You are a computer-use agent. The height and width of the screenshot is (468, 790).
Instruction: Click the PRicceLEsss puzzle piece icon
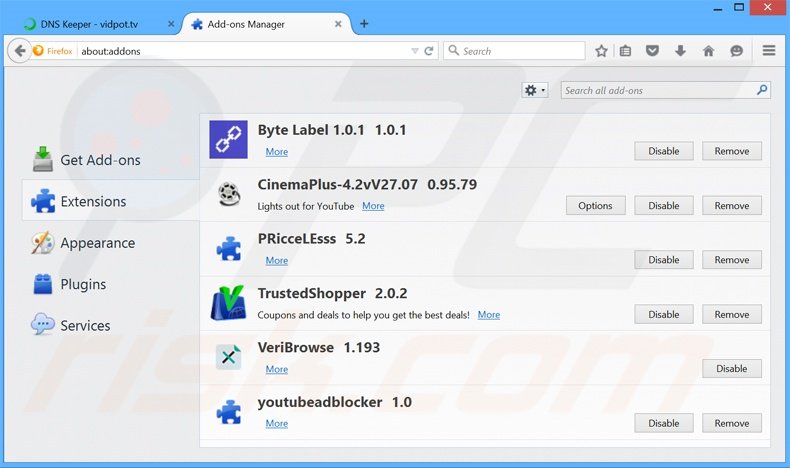click(x=229, y=248)
